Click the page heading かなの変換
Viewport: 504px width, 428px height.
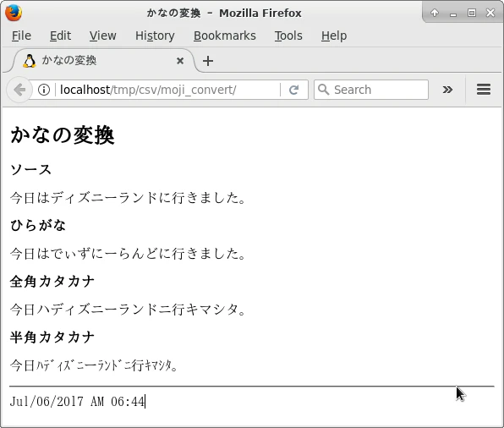pyautogui.click(x=63, y=134)
